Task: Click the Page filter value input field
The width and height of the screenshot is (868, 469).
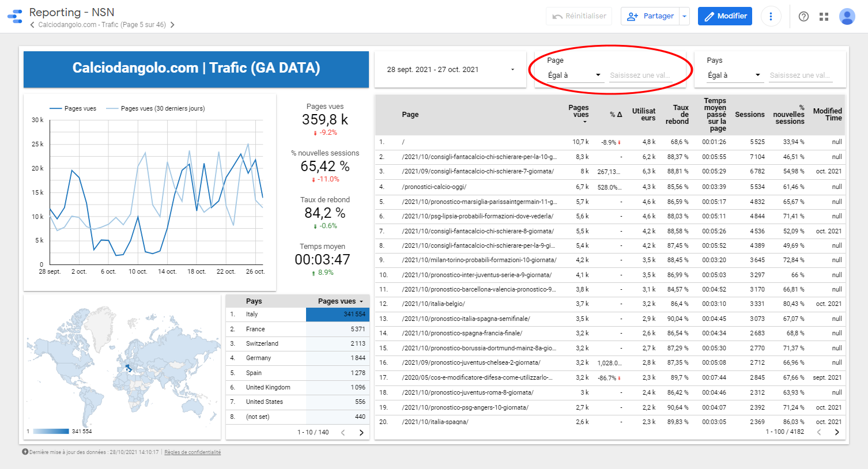Action: pos(640,75)
